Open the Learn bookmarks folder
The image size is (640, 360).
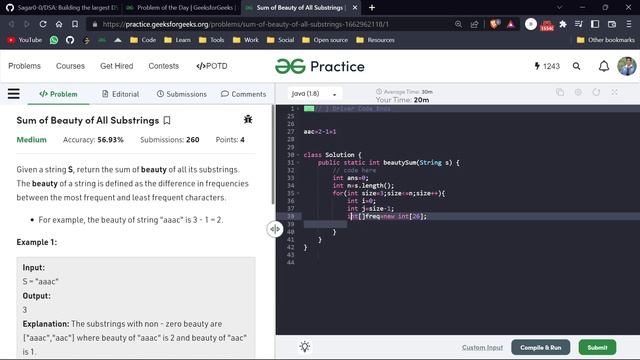coord(177,40)
